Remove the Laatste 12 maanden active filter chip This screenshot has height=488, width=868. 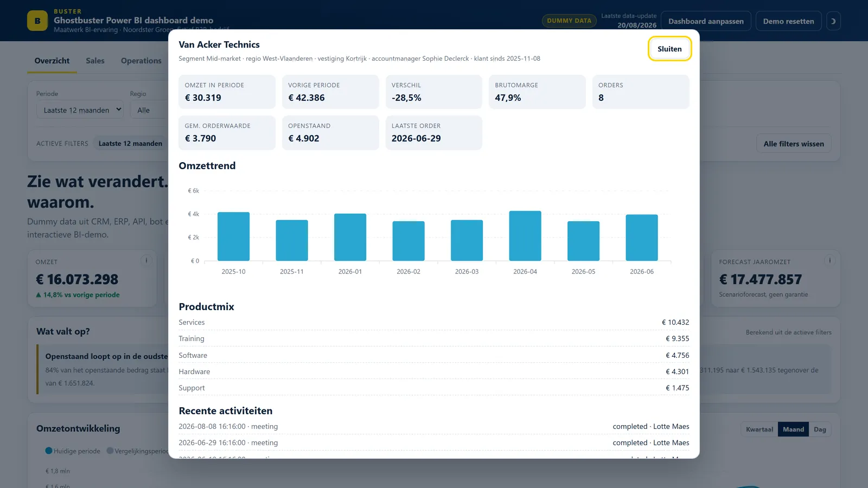[x=130, y=144]
